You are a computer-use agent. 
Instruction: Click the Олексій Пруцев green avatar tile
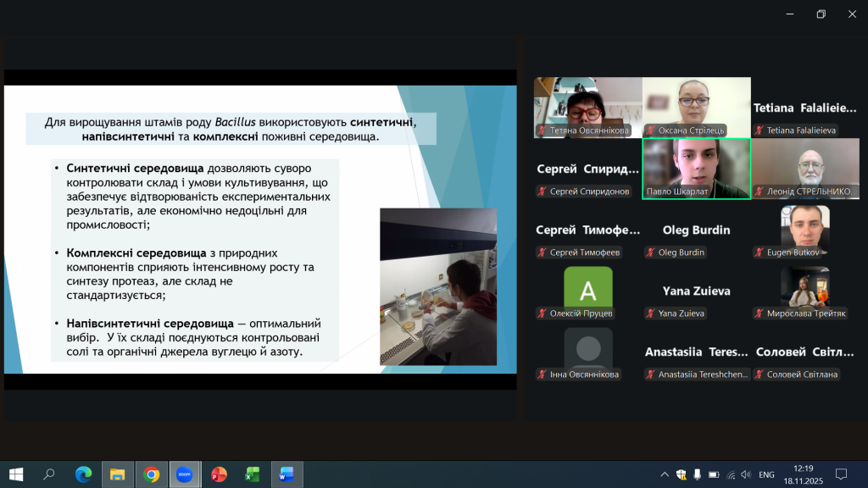click(587, 290)
